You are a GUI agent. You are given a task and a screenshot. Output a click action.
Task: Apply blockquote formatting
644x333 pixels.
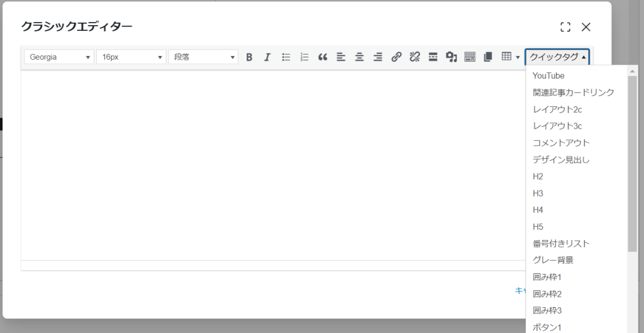[323, 57]
